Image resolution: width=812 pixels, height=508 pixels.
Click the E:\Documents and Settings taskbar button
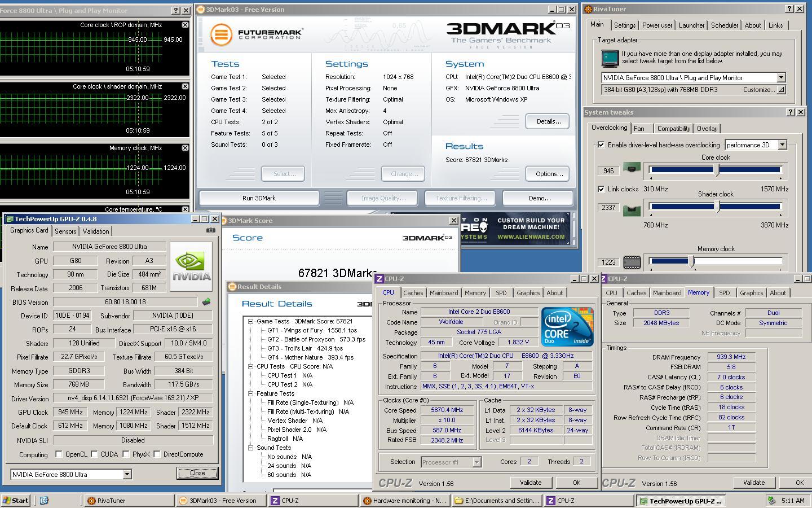click(x=497, y=501)
